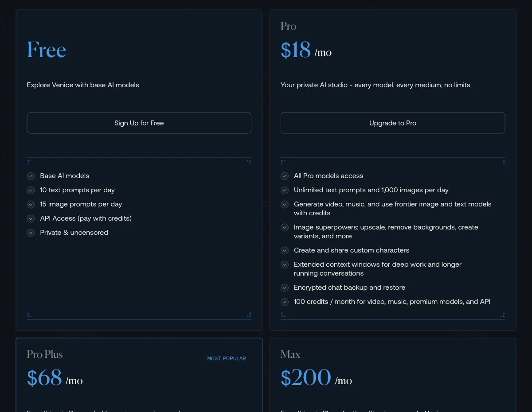Click checkmark icon beside Private & uncensored
This screenshot has width=532, height=412.
[x=31, y=233]
